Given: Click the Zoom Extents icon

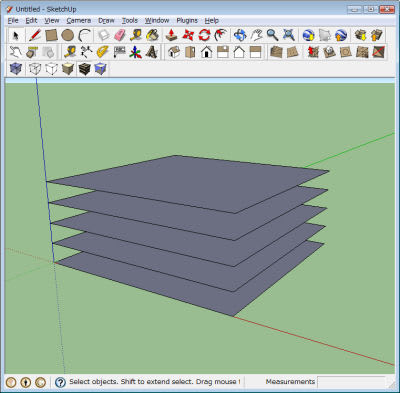Looking at the screenshot, I should (x=289, y=35).
